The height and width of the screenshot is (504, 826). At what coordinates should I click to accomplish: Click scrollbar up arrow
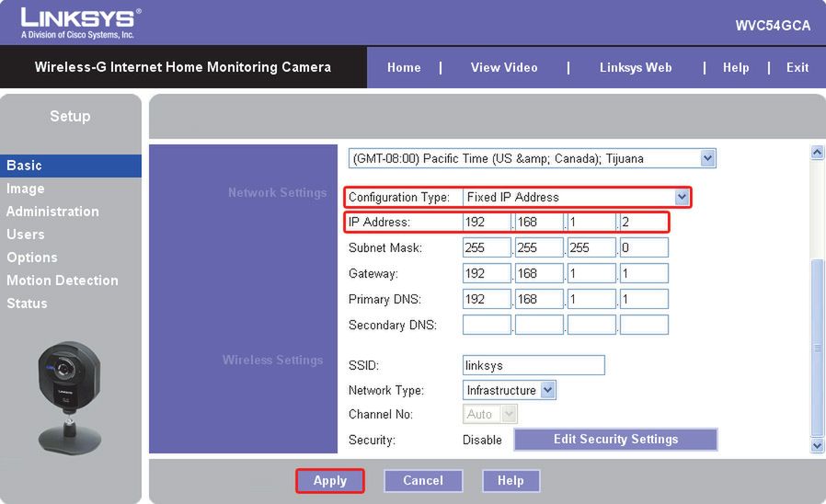tap(817, 152)
